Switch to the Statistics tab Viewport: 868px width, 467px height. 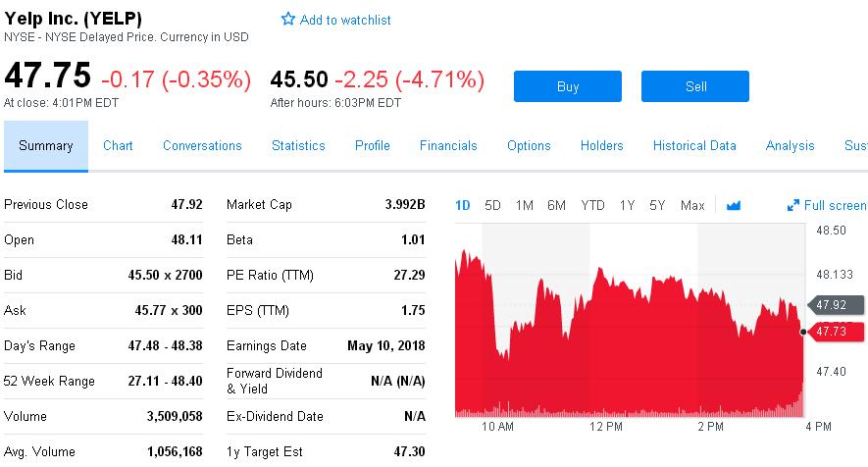coord(298,145)
